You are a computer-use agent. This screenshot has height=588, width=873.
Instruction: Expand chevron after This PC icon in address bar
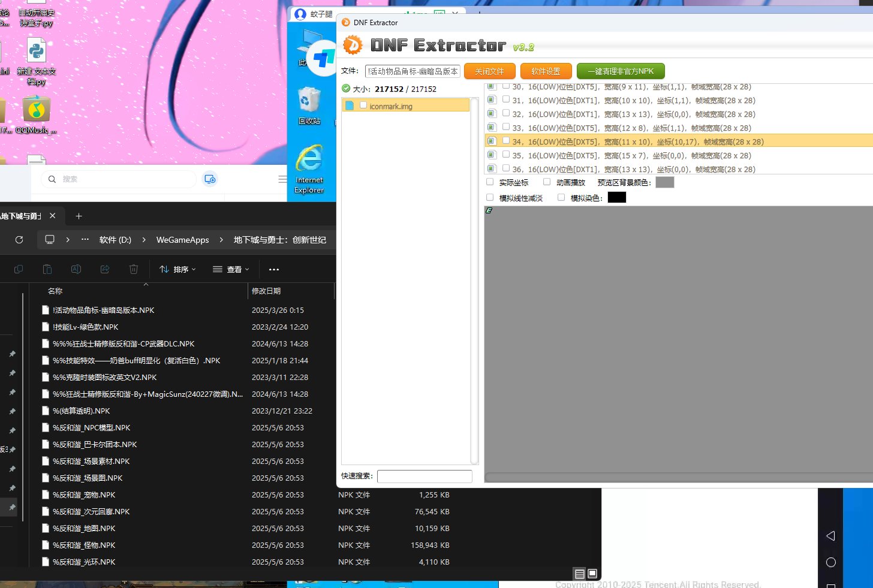pyautogui.click(x=68, y=240)
